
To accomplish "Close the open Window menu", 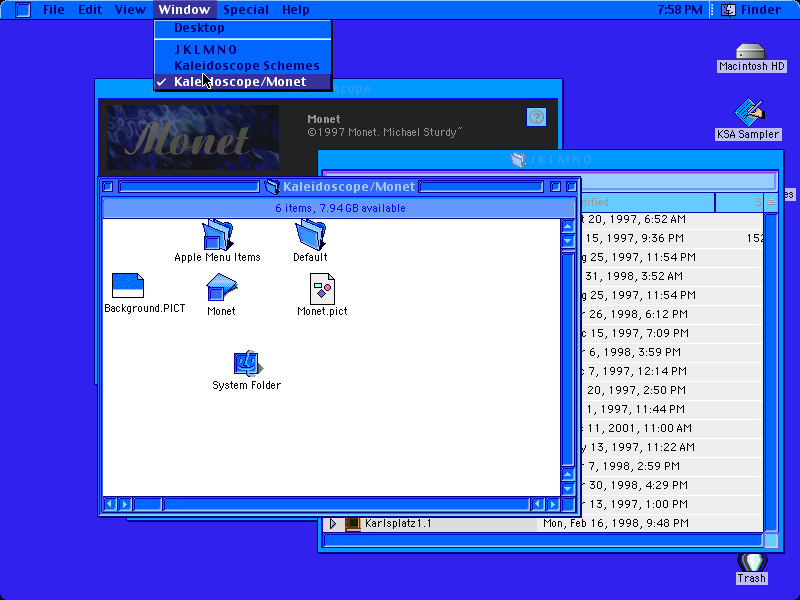I will pos(184,10).
